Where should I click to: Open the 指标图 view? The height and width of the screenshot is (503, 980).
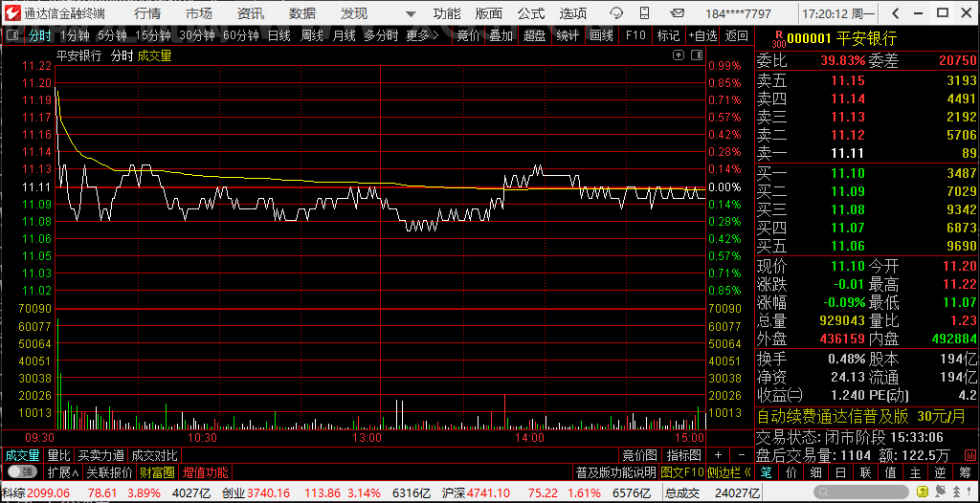(x=683, y=455)
